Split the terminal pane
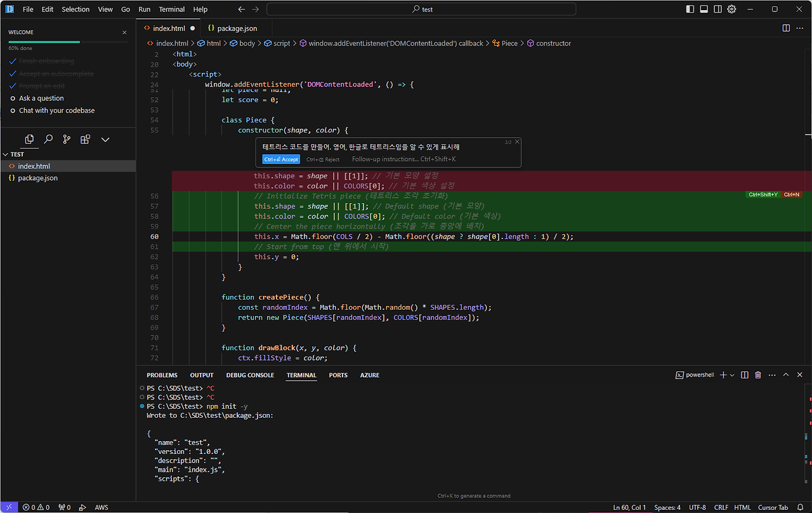The height and width of the screenshot is (513, 812). 745,375
